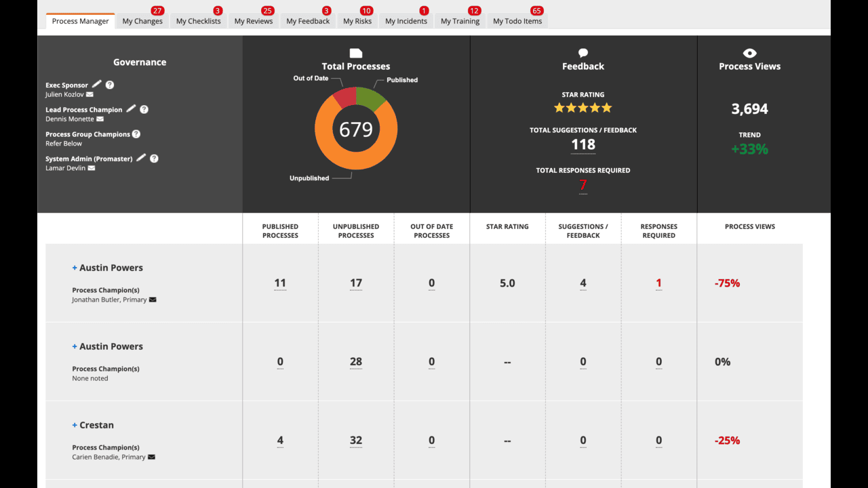
Task: Click the Published Processes column header
Action: (280, 231)
